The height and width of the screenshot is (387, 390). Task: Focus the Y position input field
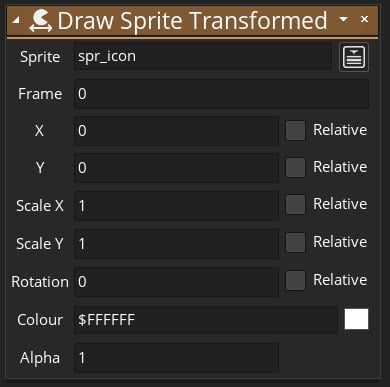pyautogui.click(x=176, y=168)
